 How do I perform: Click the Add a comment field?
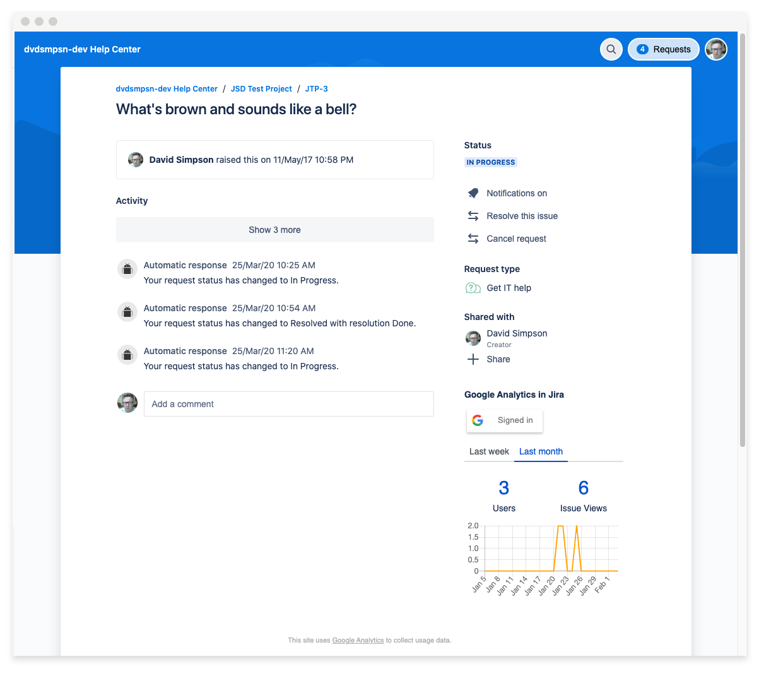tap(288, 404)
